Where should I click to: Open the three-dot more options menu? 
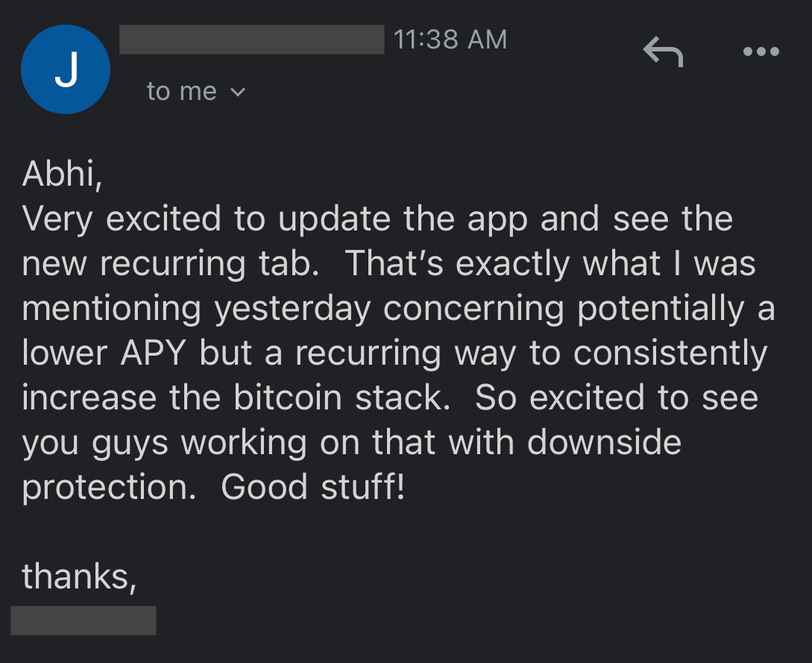pos(761,51)
